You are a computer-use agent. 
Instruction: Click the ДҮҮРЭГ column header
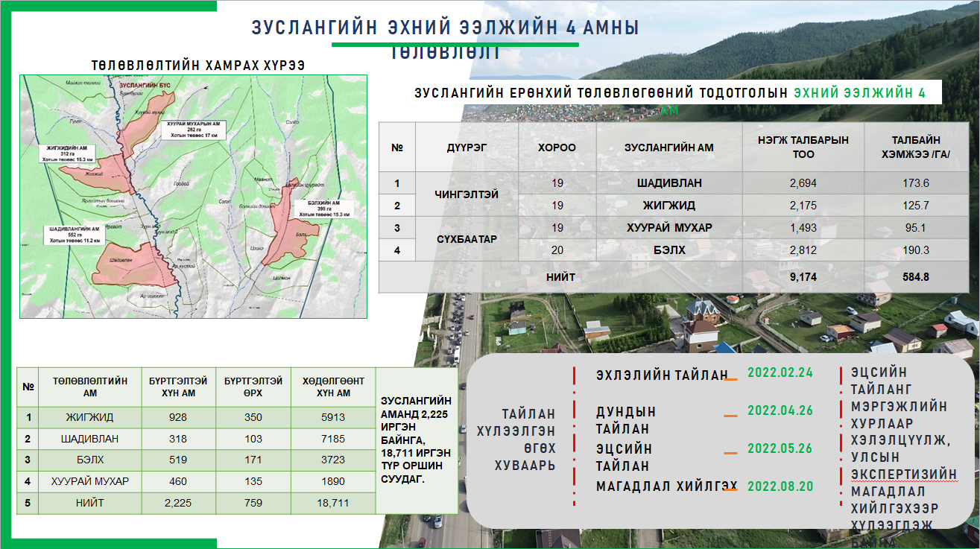(x=467, y=147)
